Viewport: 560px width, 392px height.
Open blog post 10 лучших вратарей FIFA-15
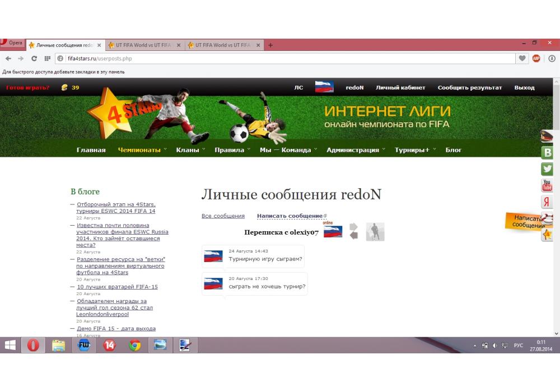(x=117, y=287)
